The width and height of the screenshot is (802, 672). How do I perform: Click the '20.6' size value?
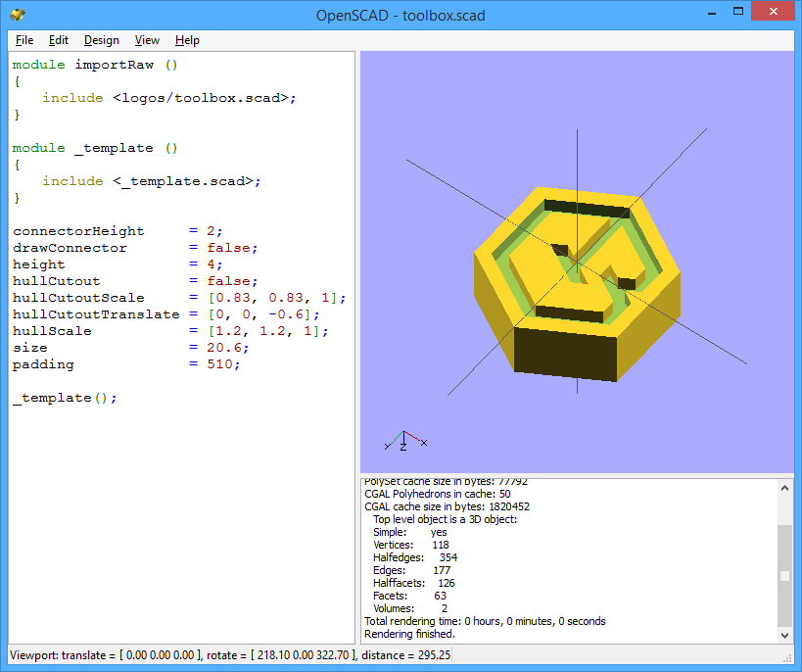[x=224, y=348]
